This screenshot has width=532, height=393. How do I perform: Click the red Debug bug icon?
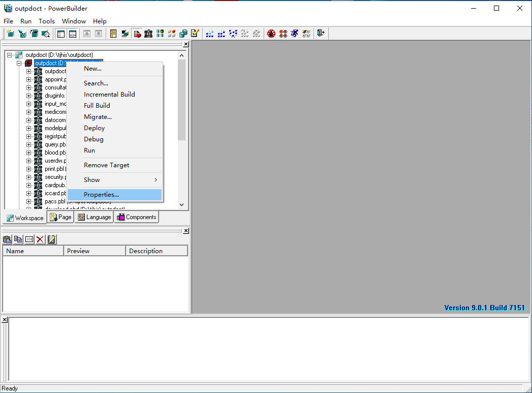point(271,33)
